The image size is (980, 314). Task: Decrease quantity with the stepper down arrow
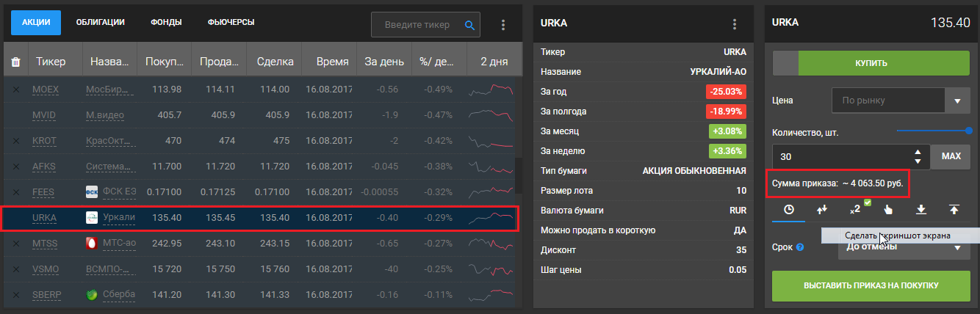pyautogui.click(x=918, y=161)
